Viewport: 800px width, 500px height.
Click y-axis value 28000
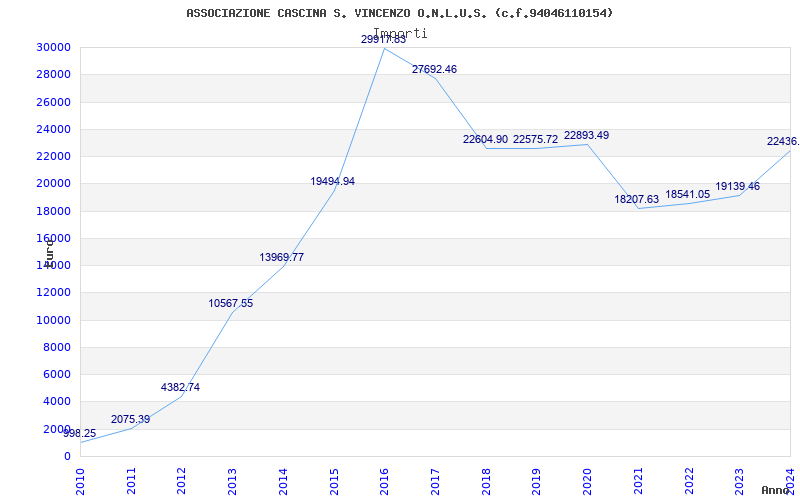coord(53,74)
